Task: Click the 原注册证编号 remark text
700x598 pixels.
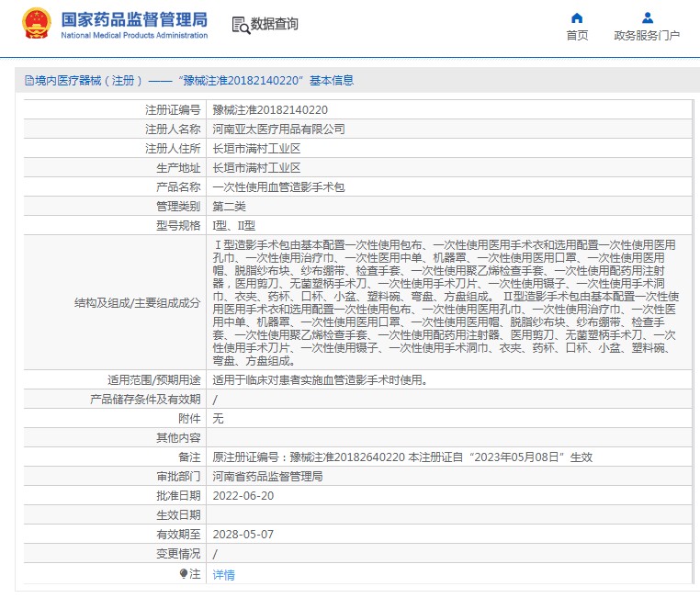Action: click(402, 457)
